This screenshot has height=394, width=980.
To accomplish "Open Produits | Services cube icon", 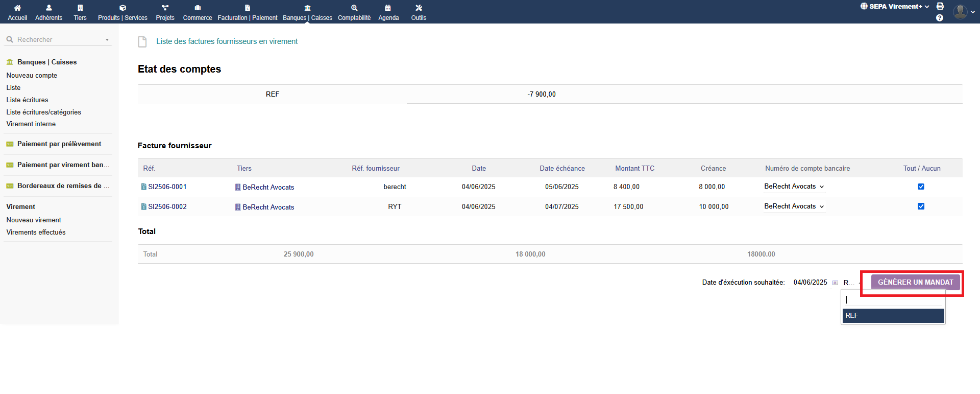I will [122, 8].
